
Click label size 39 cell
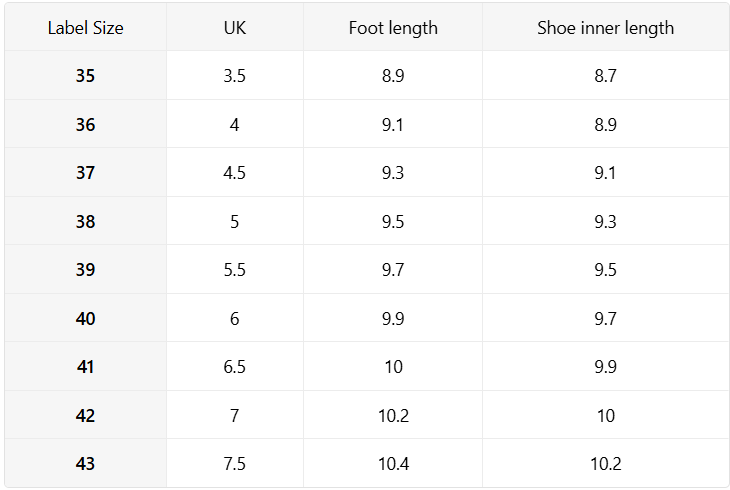click(x=86, y=269)
